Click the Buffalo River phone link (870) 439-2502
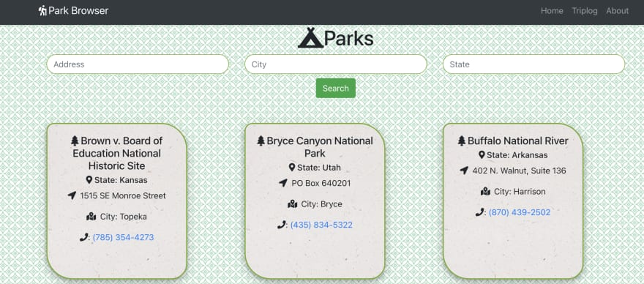The width and height of the screenshot is (644, 284). (520, 212)
